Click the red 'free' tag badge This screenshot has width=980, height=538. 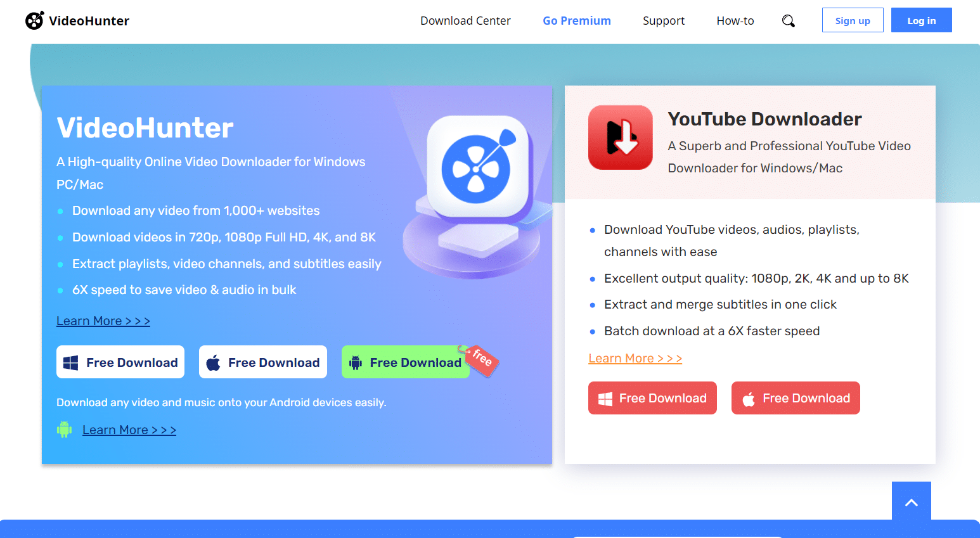[x=480, y=360]
